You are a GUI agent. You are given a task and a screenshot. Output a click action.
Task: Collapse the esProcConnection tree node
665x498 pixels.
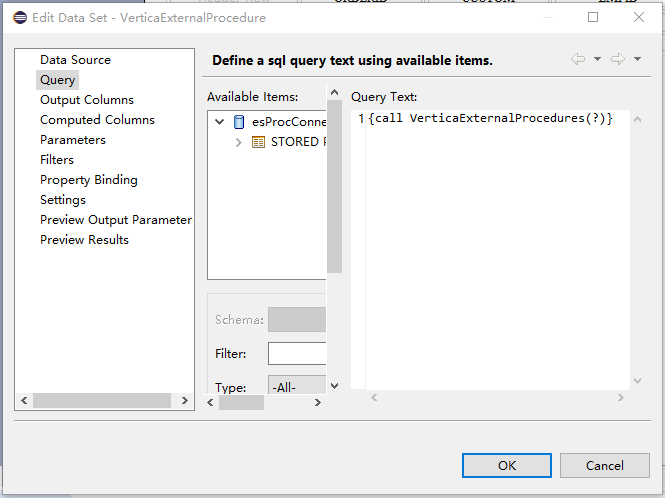220,122
